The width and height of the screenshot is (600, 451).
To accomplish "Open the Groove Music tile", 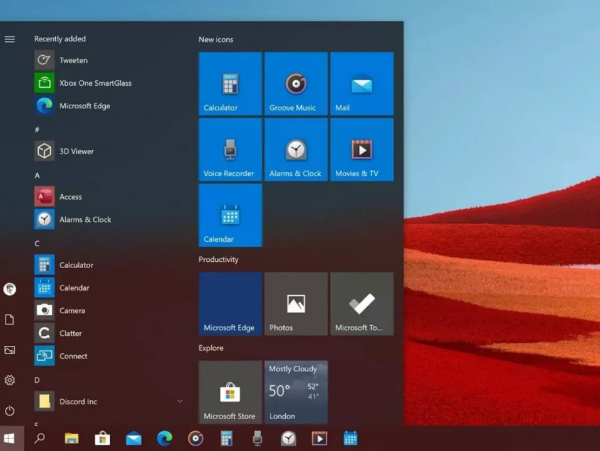I will point(296,84).
